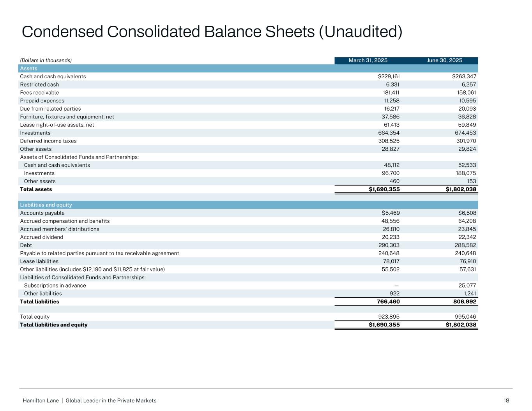
Task: Click the Deferred income taxes label
Action: click(48, 141)
